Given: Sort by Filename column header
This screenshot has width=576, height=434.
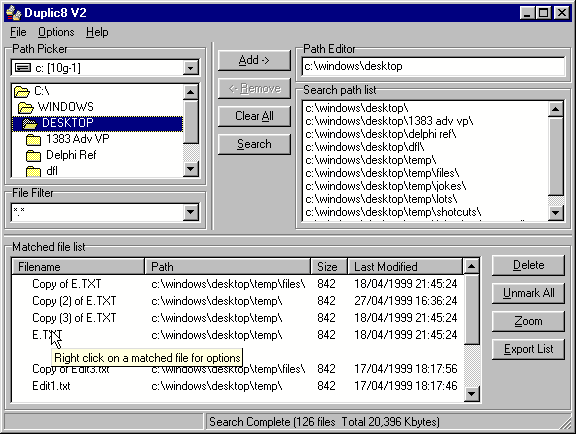Looking at the screenshot, I should pos(78,267).
